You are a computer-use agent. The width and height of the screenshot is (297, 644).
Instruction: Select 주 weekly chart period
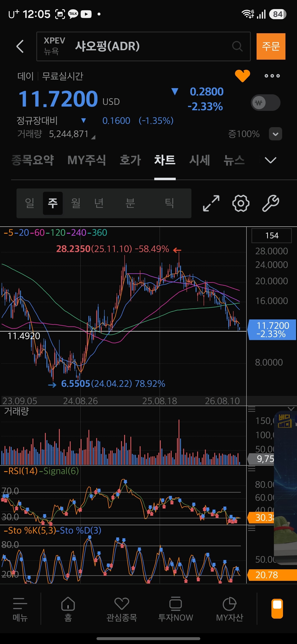tap(53, 203)
